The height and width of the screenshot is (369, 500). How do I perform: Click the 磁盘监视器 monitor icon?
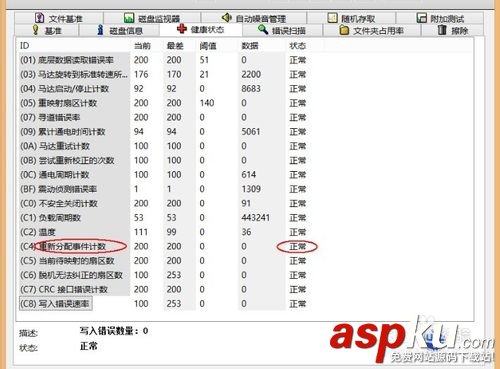(x=129, y=18)
